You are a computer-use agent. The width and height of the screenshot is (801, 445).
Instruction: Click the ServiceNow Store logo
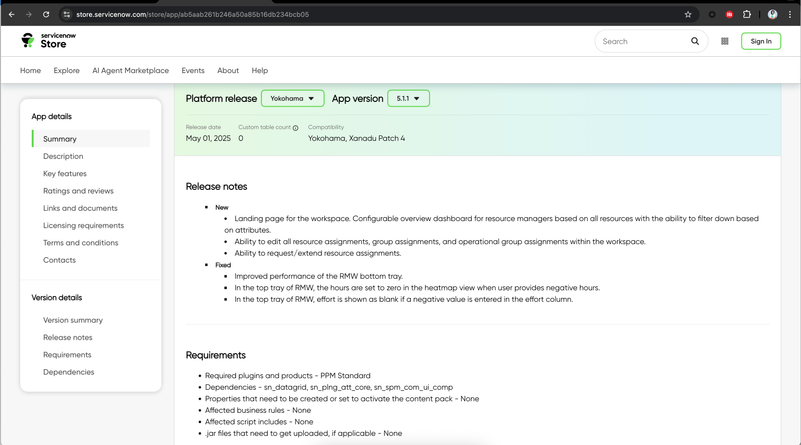click(48, 40)
